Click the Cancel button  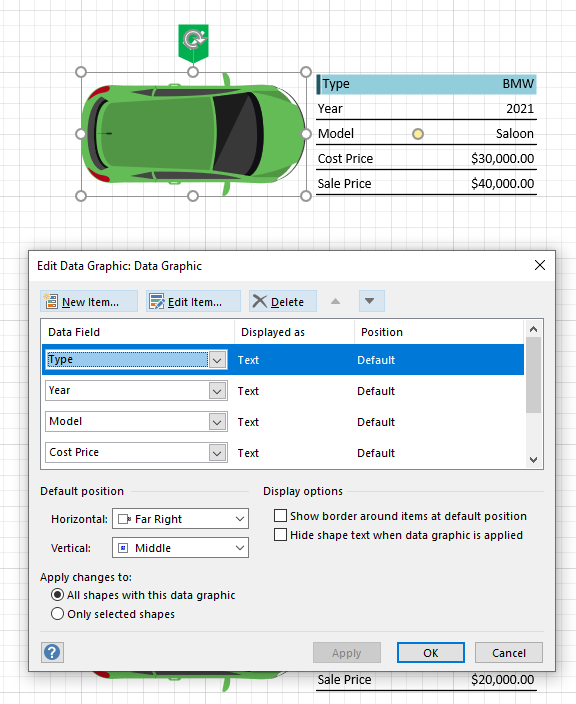pos(509,652)
